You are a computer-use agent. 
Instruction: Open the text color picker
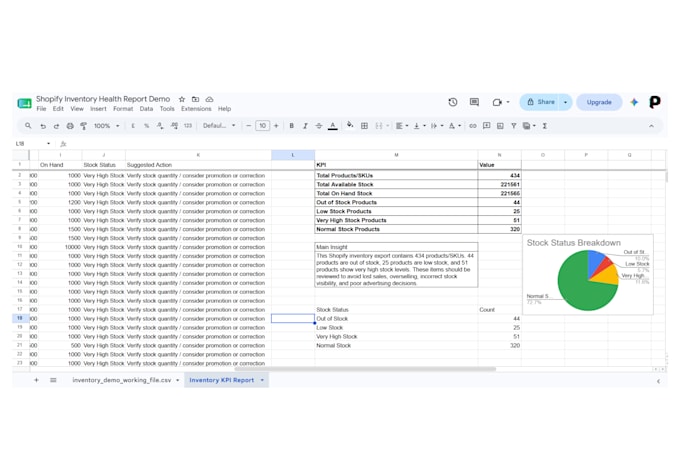(x=333, y=126)
